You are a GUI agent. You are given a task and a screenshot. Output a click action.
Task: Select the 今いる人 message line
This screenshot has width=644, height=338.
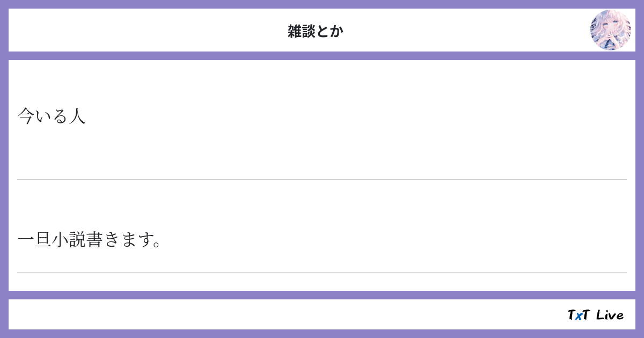(x=52, y=116)
